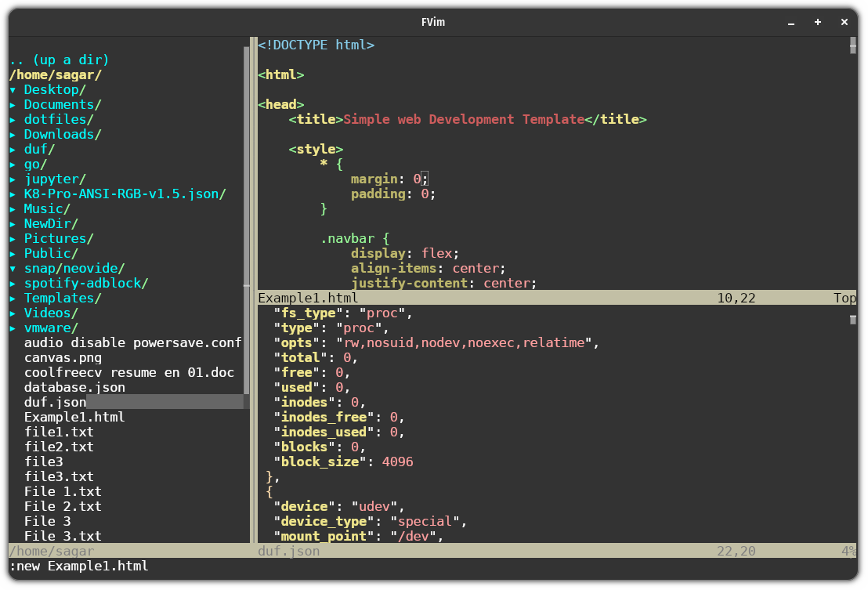Screen dimensions: 868x590
Task: Select Example1.html in the file tree
Action: 74,417
